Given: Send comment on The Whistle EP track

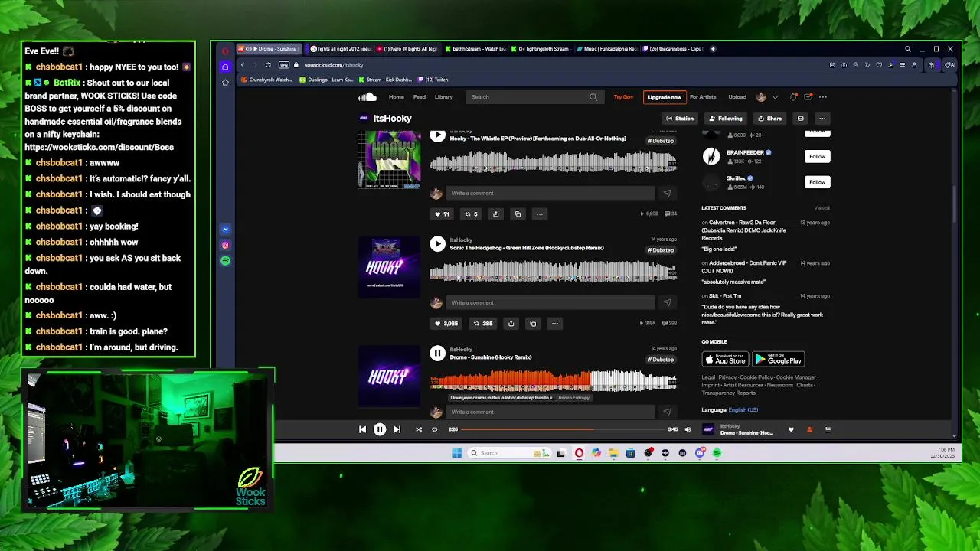Looking at the screenshot, I should (x=667, y=194).
